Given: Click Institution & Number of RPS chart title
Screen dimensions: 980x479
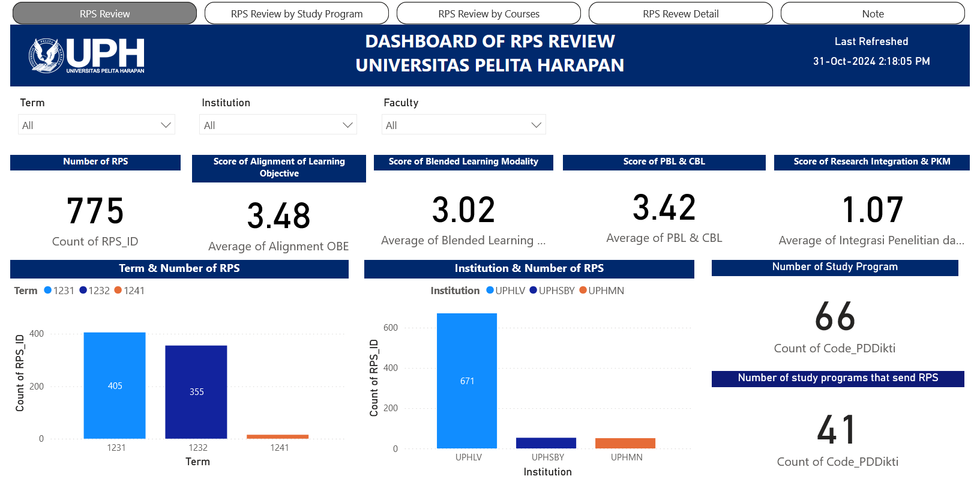Looking at the screenshot, I should [529, 269].
